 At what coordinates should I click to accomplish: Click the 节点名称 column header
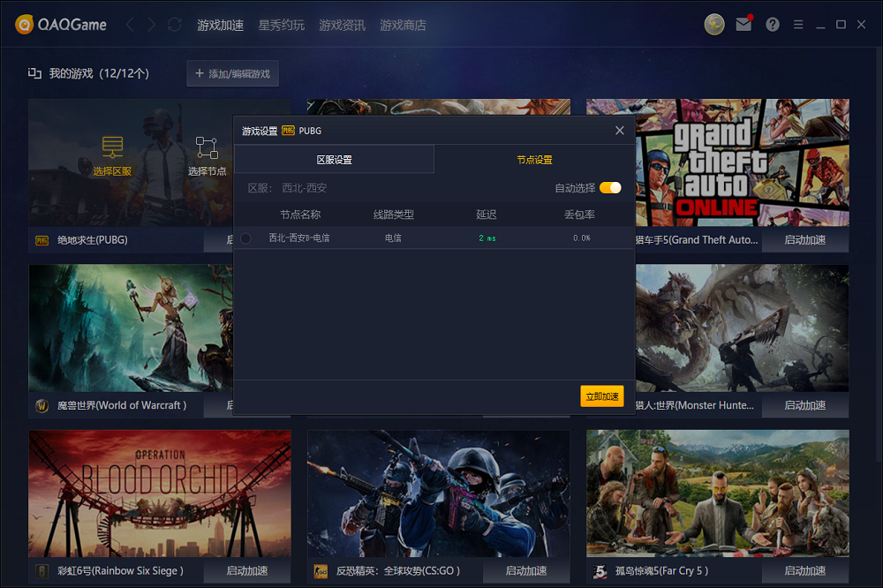300,215
